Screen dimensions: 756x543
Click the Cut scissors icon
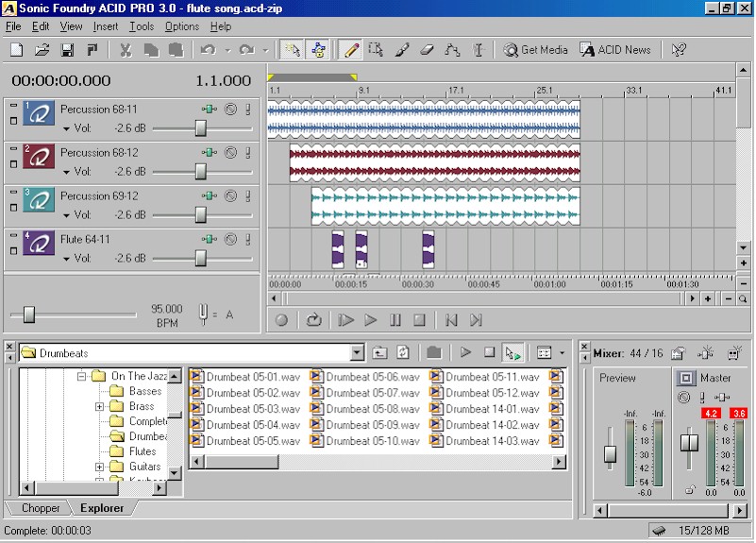coord(126,50)
